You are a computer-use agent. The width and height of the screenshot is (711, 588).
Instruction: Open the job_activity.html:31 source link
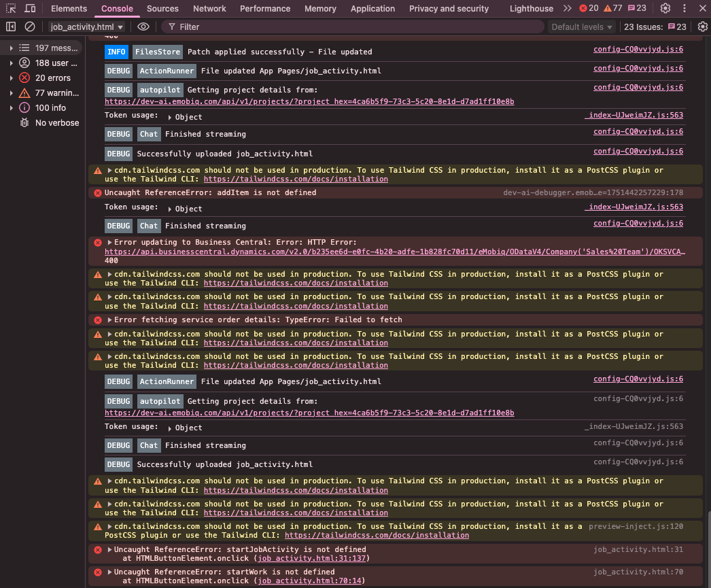pyautogui.click(x=638, y=549)
